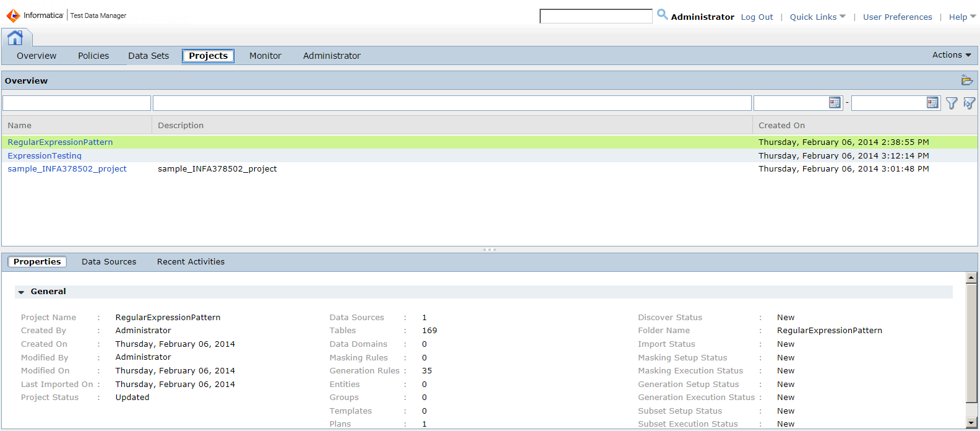The image size is (980, 431).
Task: Click the Created On start date field
Action: [x=791, y=103]
